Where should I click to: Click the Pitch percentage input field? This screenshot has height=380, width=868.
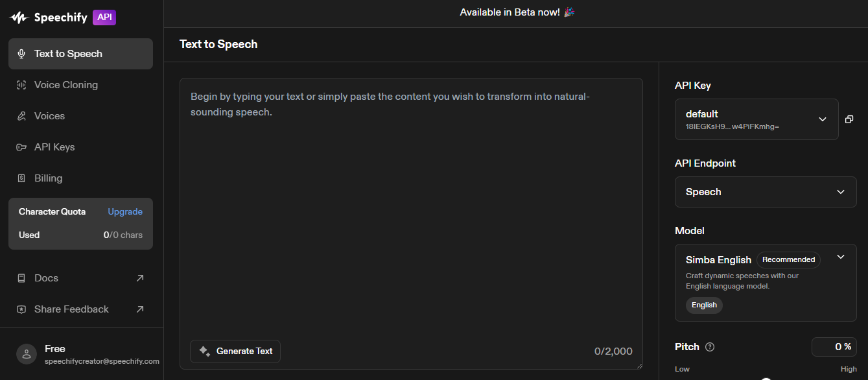click(834, 347)
